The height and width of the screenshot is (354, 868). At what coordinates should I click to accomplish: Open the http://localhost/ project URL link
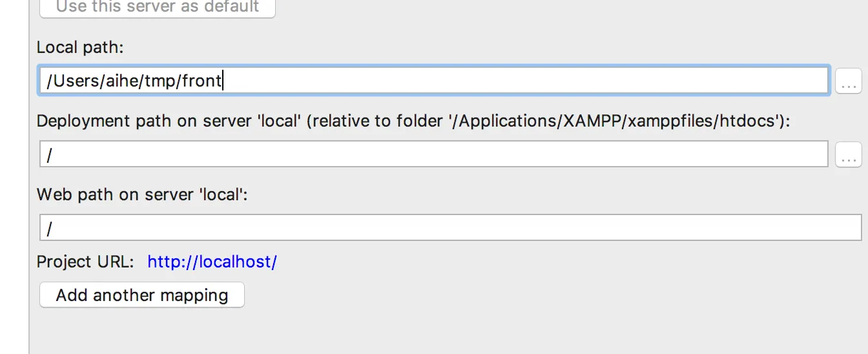212,262
